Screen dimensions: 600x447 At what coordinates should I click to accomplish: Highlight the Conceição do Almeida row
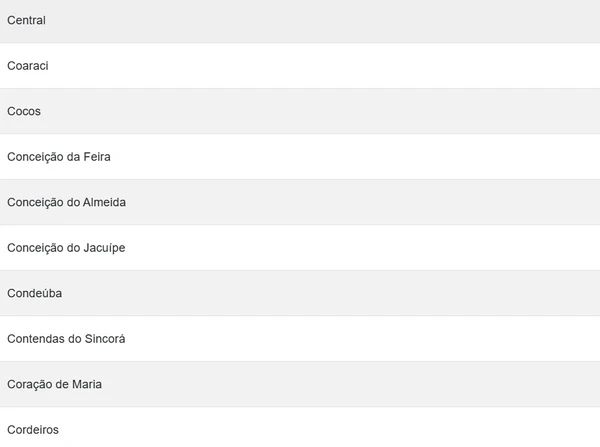(300, 202)
